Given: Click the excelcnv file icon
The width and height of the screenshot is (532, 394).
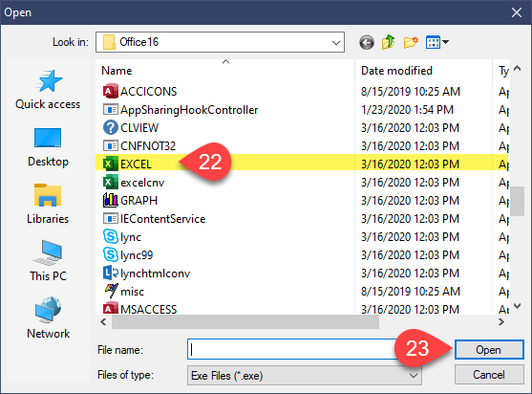Looking at the screenshot, I should point(111,182).
